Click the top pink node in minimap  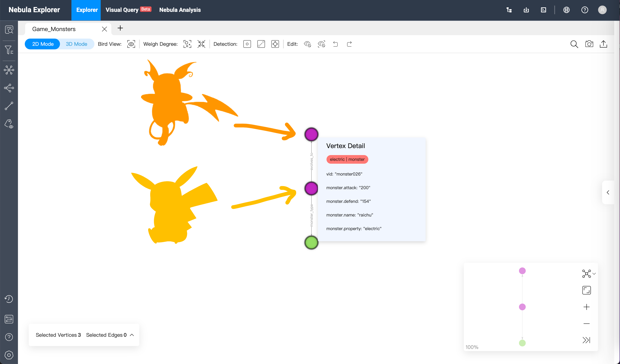coord(522,271)
